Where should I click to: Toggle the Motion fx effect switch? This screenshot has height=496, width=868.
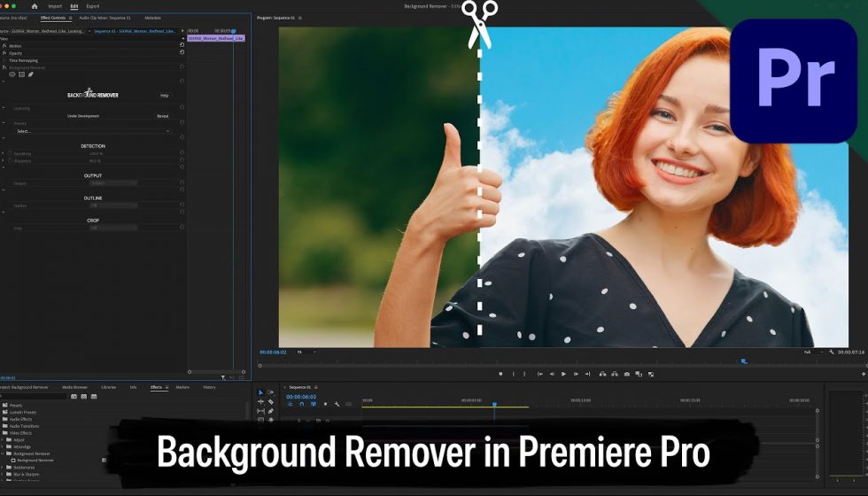click(4, 45)
